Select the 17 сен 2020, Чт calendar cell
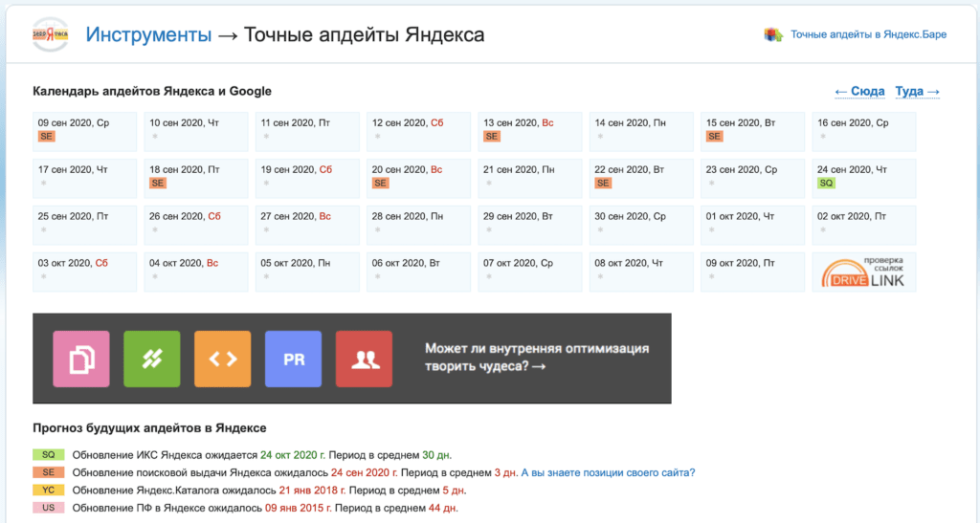The image size is (980, 523). pyautogui.click(x=85, y=179)
